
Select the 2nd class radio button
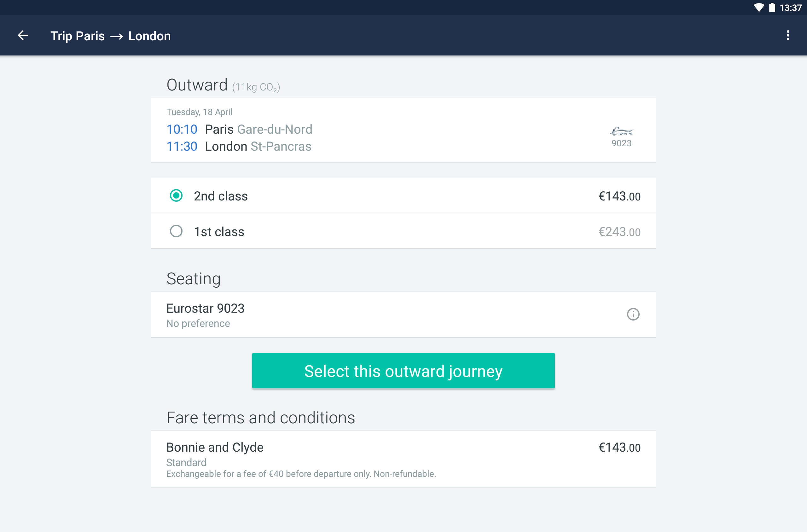click(x=176, y=196)
